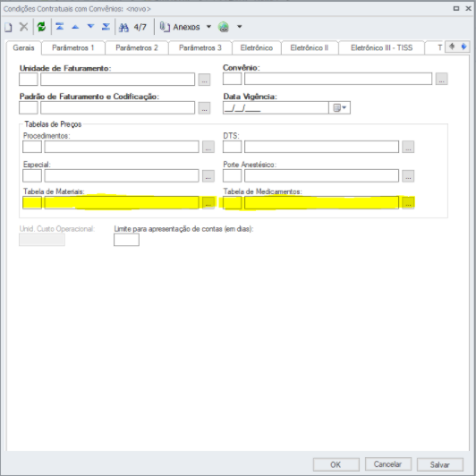This screenshot has width=476, height=476.
Task: Open search with the binoculars icon
Action: [x=123, y=28]
